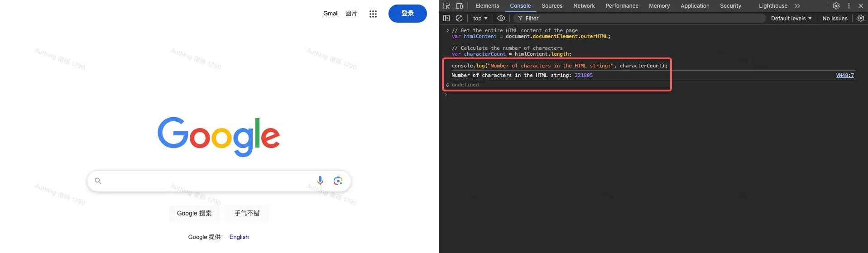Open the Lighthouse tab
The width and height of the screenshot is (868, 253).
773,6
